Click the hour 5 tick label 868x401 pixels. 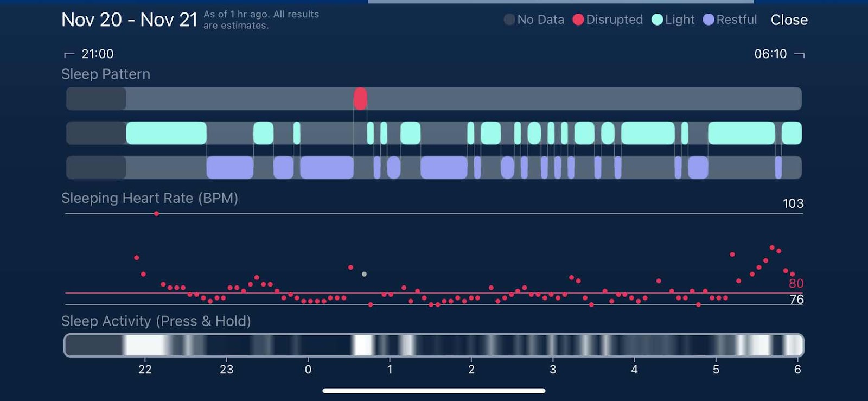716,370
